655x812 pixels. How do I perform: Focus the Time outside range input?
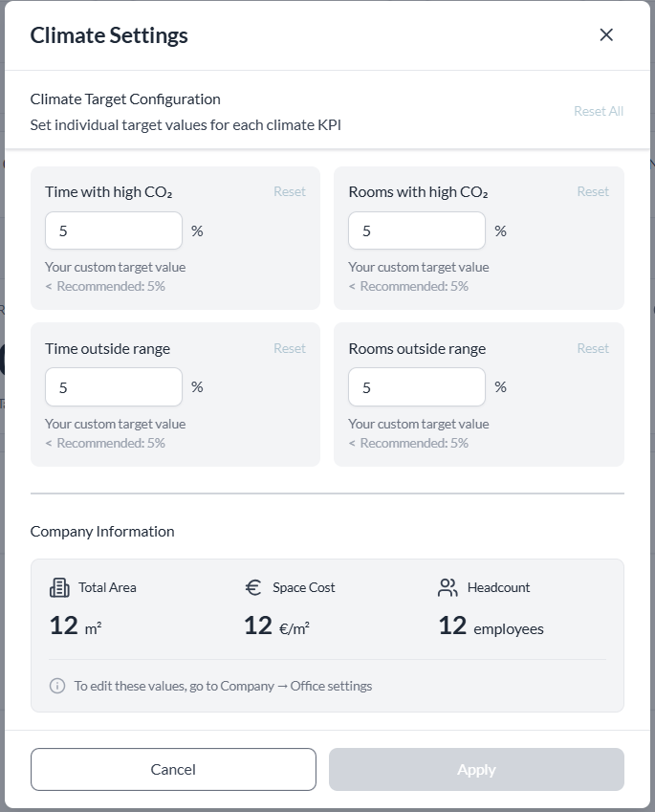click(x=114, y=386)
